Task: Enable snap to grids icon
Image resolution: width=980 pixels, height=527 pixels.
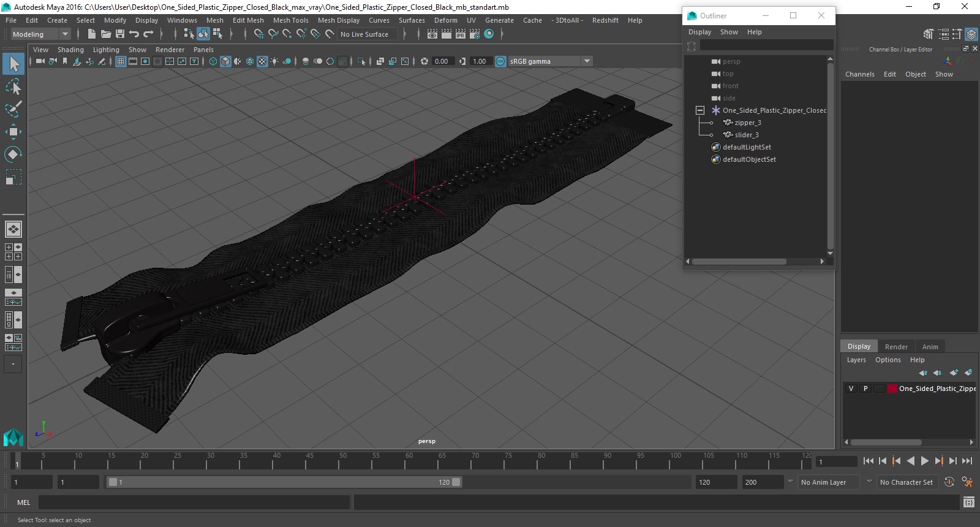Action: click(x=258, y=34)
